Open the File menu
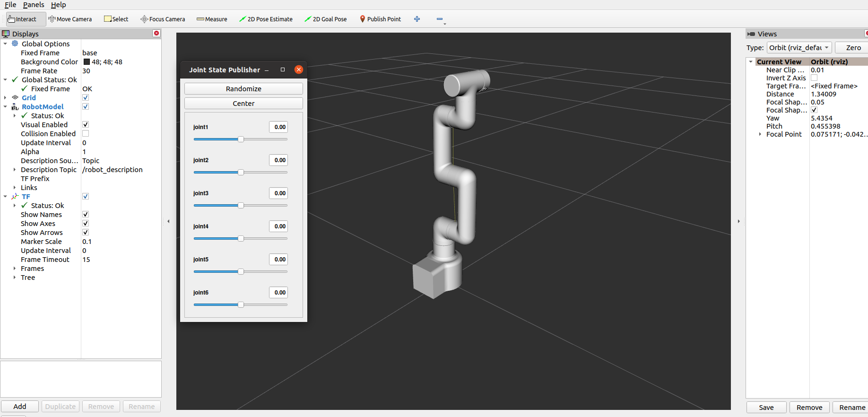This screenshot has width=868, height=417. (10, 5)
